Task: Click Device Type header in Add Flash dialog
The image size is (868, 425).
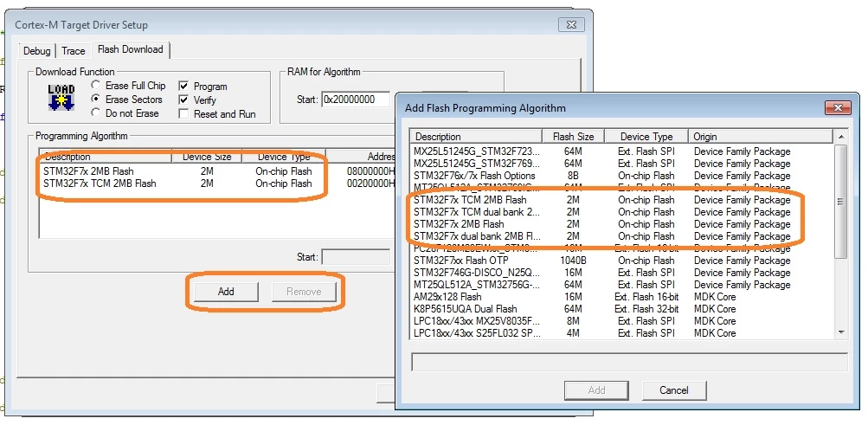Action: [646, 136]
